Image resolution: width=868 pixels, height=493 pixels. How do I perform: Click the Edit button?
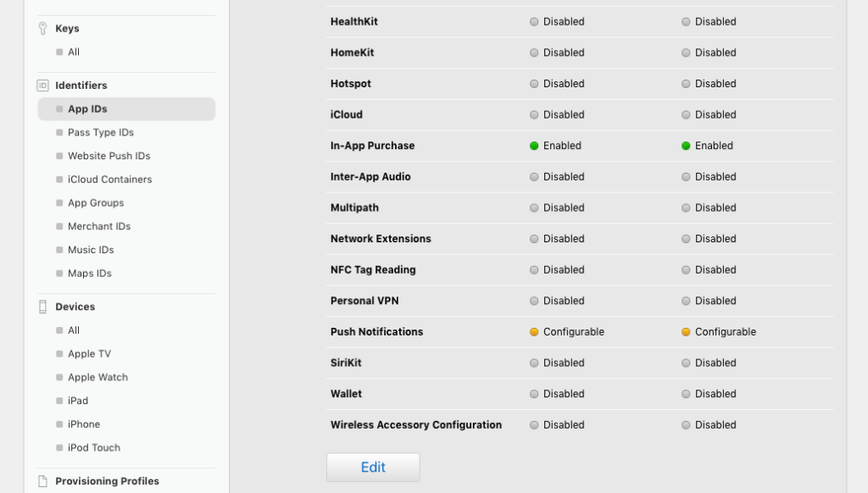373,468
